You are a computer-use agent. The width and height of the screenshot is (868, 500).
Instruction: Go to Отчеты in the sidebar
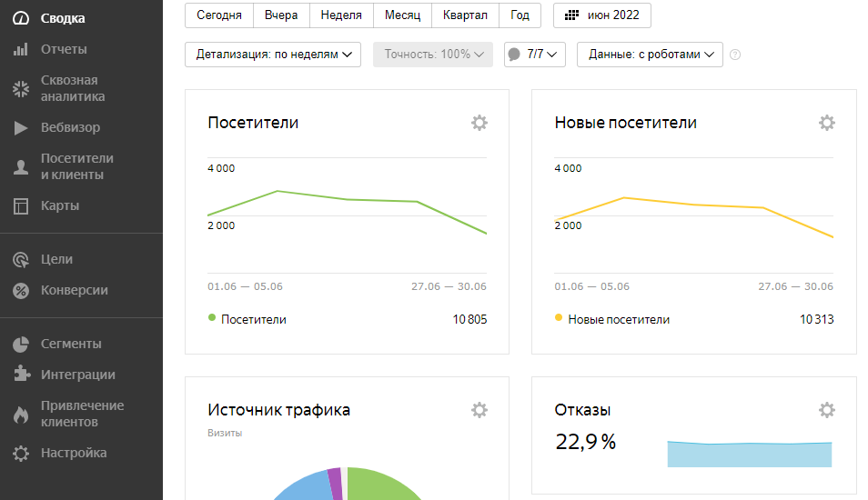tap(64, 49)
